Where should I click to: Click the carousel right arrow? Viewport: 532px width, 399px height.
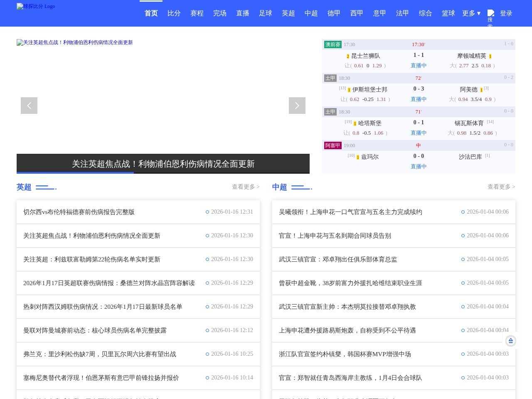tap(297, 105)
